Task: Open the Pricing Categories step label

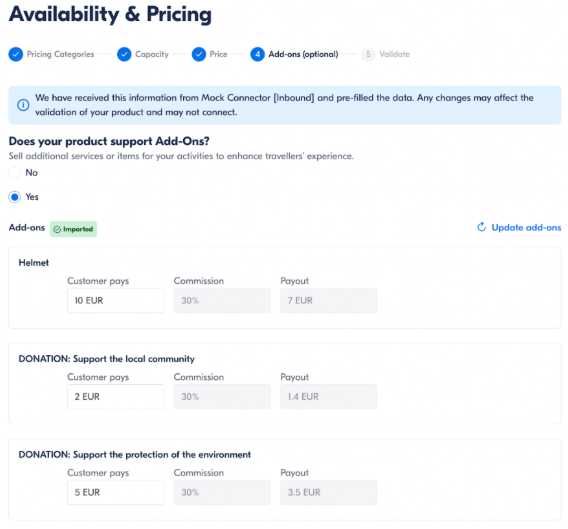Action: pos(60,54)
